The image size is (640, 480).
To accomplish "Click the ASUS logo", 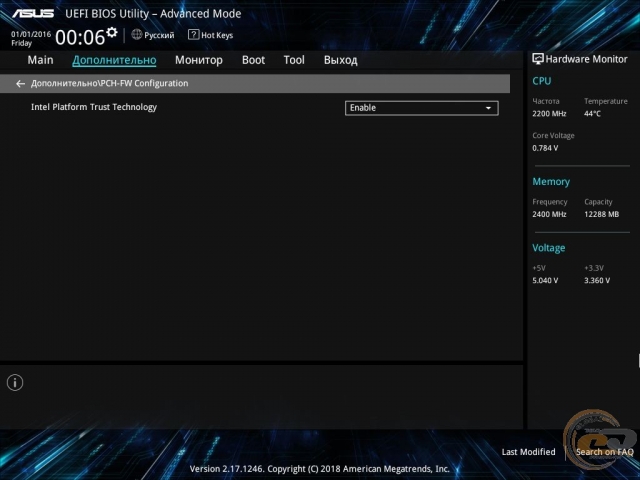I will [33, 14].
